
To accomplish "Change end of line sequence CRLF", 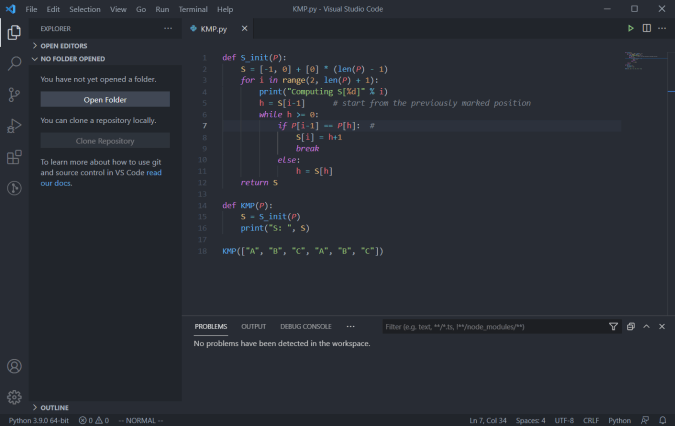I will [591, 420].
